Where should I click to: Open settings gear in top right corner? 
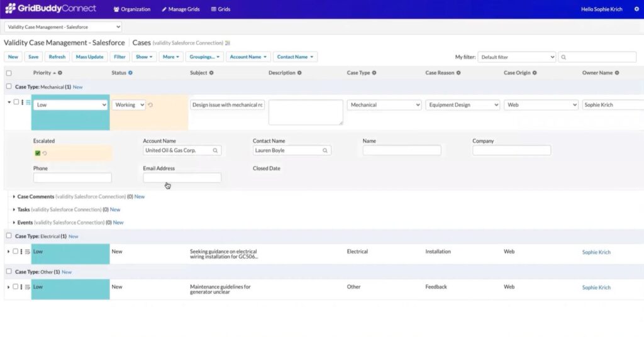click(x=636, y=9)
